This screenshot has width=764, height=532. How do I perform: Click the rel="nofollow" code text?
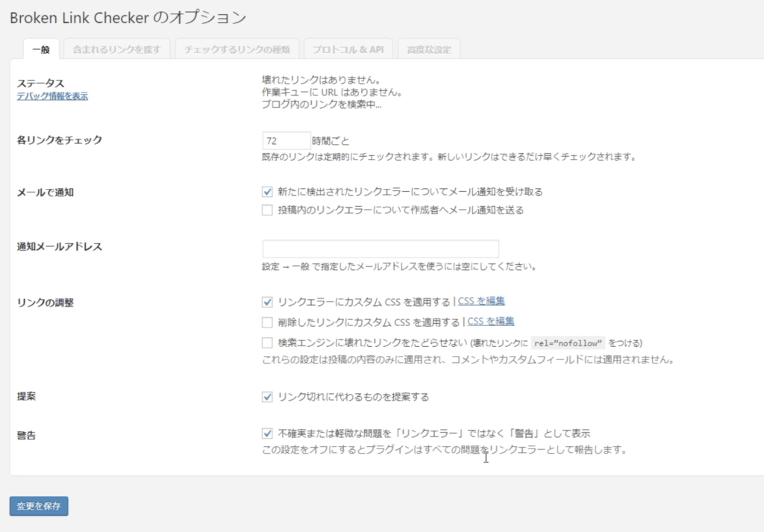tap(568, 343)
